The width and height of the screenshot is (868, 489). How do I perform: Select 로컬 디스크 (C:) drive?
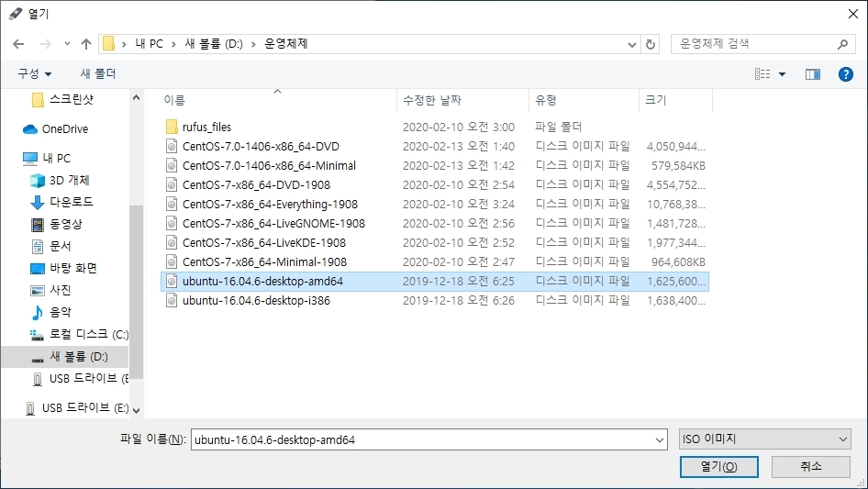pos(79,334)
